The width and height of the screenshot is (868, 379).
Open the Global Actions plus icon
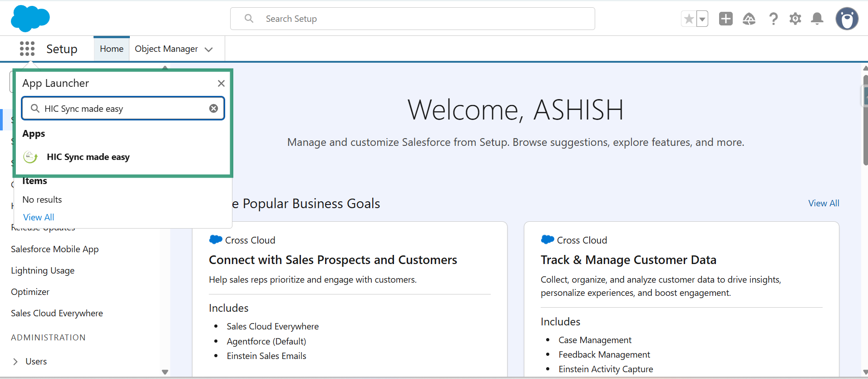(x=725, y=19)
